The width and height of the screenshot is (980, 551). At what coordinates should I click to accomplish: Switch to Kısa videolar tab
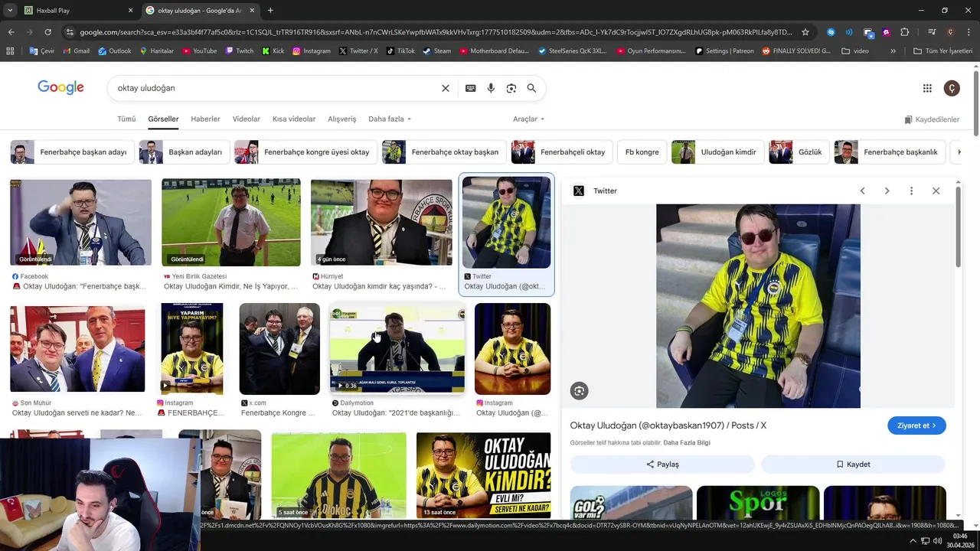294,119
